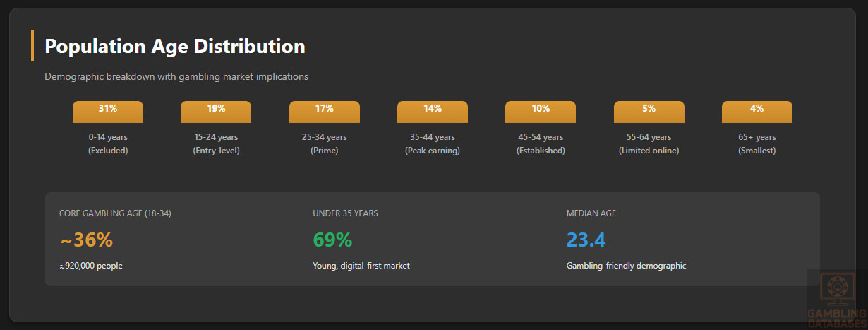
Task: Click the '55-64 years (Limited online)' label
Action: (649, 143)
